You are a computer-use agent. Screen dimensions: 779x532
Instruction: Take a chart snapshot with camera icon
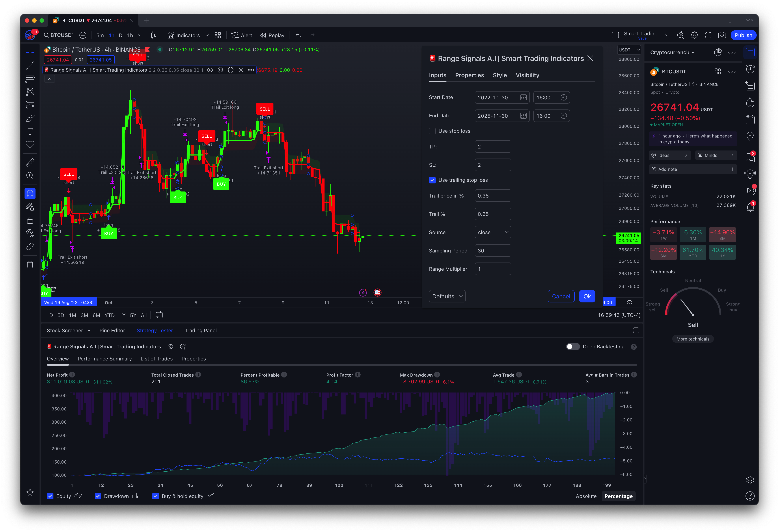[722, 35]
